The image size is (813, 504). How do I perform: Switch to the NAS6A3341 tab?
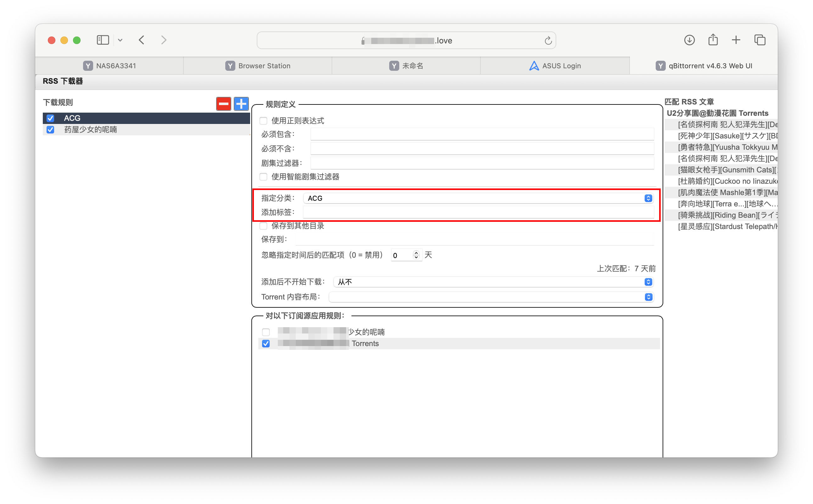109,66
